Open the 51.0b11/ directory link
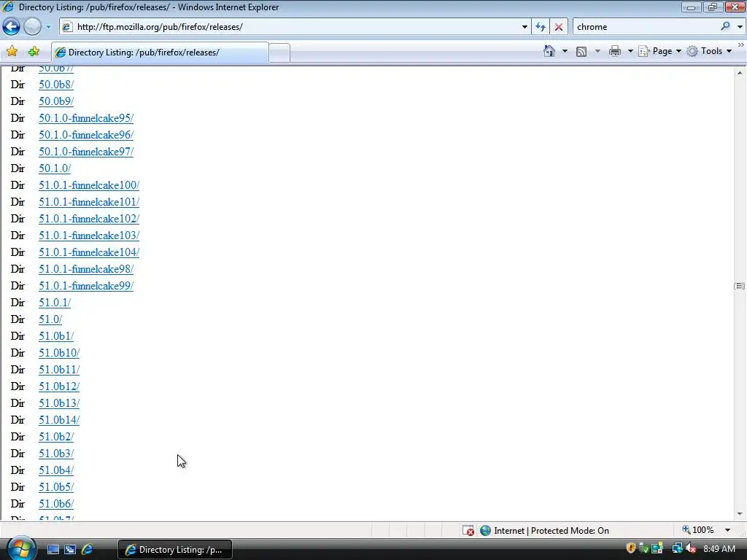Viewport: 747px width, 560px height. 59,370
